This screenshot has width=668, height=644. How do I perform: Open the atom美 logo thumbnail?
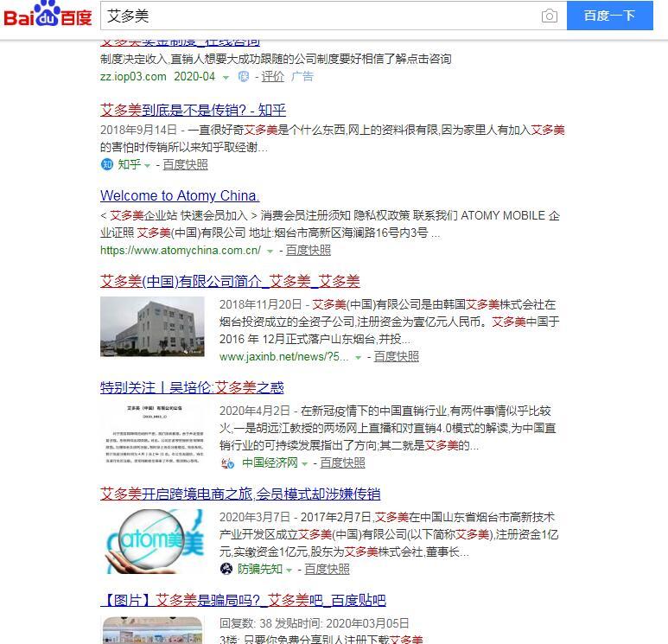coord(152,541)
